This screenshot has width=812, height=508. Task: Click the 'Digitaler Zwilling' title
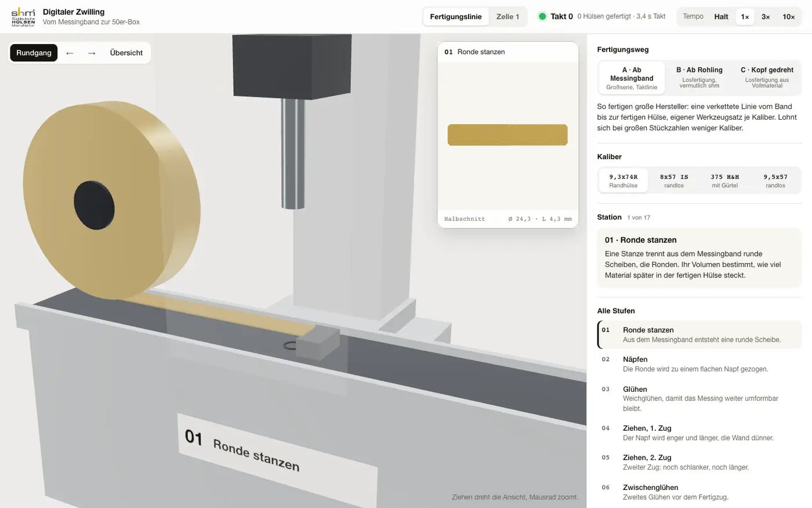coord(74,12)
